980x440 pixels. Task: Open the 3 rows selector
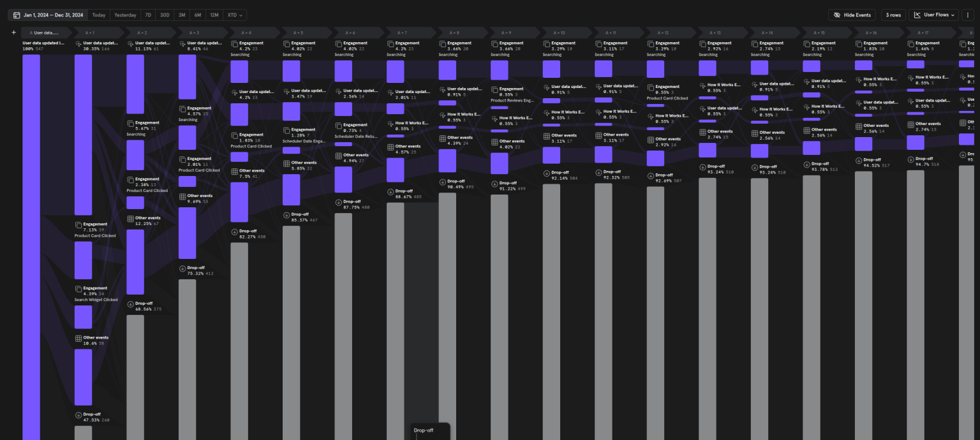pos(892,15)
